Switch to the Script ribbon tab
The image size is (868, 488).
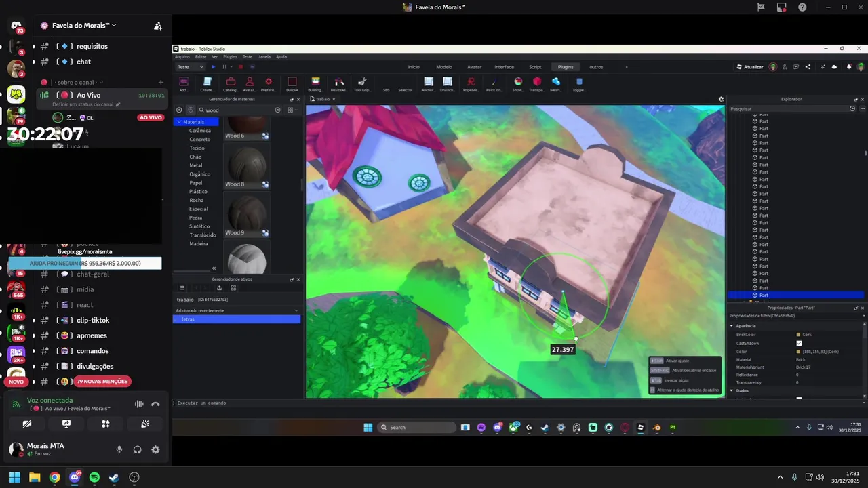tap(535, 67)
